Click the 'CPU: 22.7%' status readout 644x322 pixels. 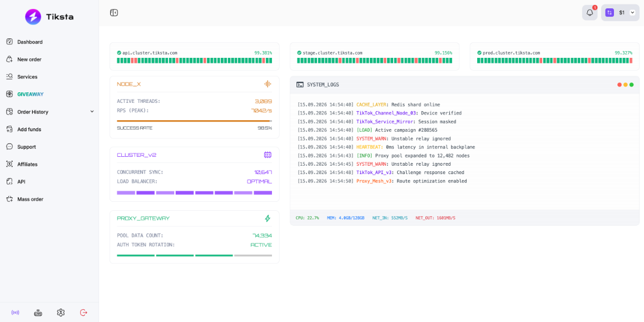[307, 217]
